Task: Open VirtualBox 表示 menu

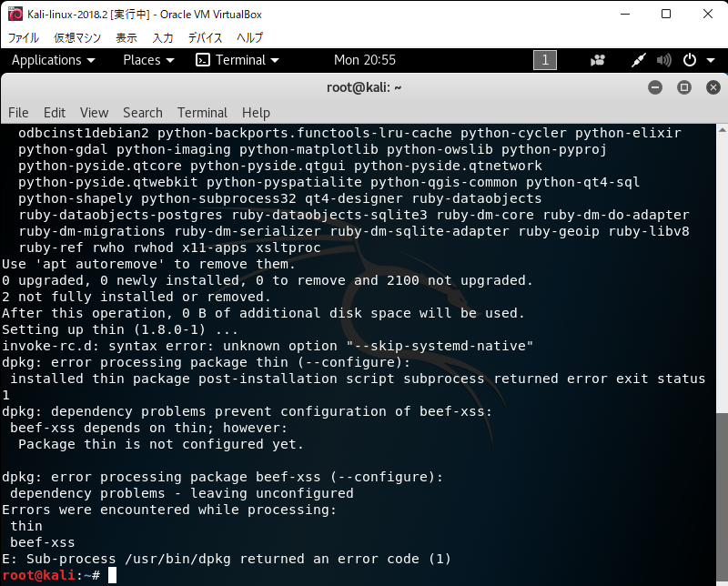Action: pos(126,37)
